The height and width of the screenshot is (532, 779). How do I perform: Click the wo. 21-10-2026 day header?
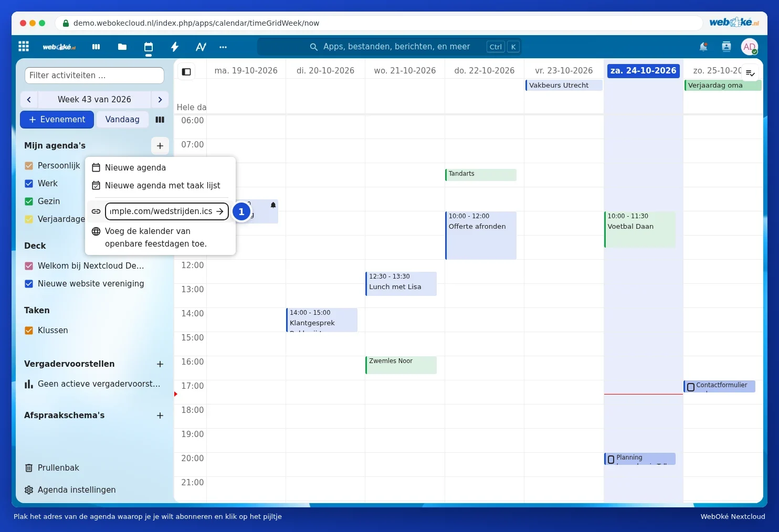(405, 71)
